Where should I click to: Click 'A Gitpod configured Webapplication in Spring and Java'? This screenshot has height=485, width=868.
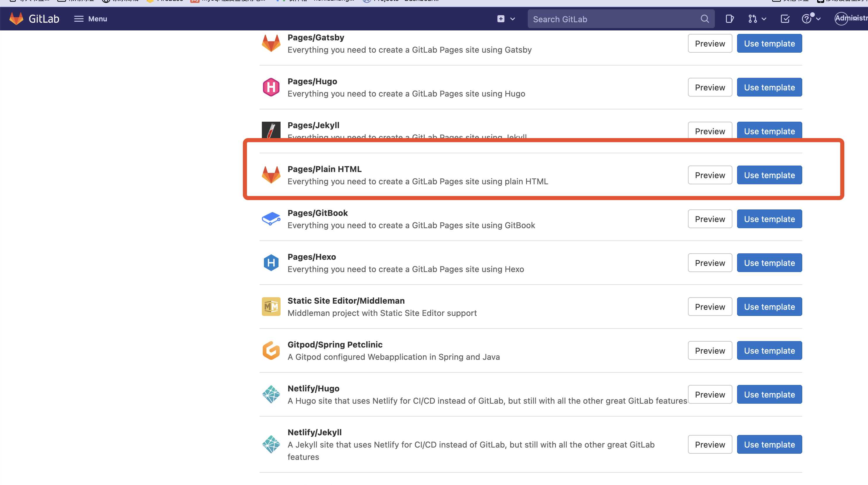click(x=394, y=357)
